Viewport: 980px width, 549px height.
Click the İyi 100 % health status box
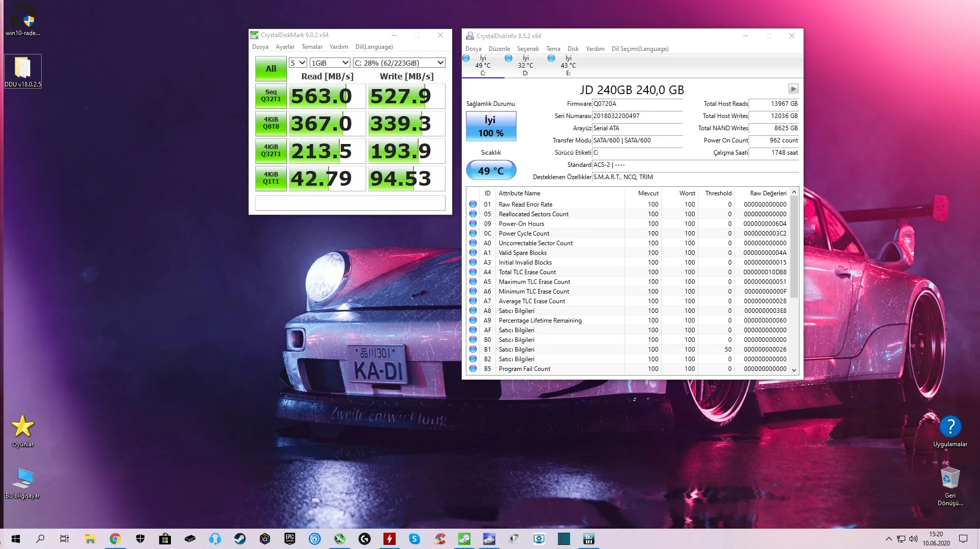(x=491, y=126)
